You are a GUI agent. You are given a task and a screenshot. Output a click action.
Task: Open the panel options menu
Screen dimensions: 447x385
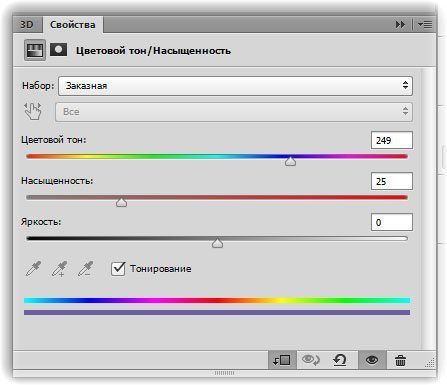[x=425, y=24]
